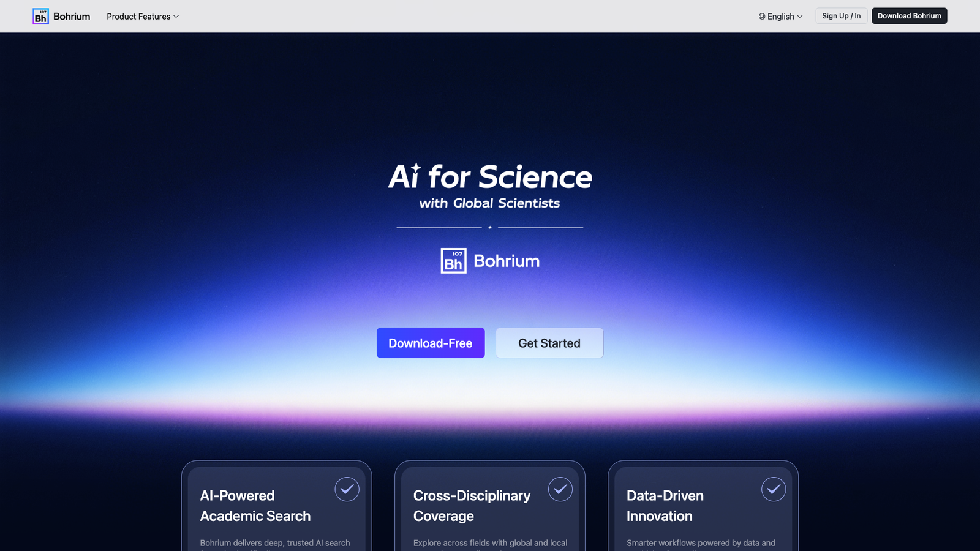Click the 'with Global Scientists' subtitle
Screen dimensions: 980x551
pos(490,203)
